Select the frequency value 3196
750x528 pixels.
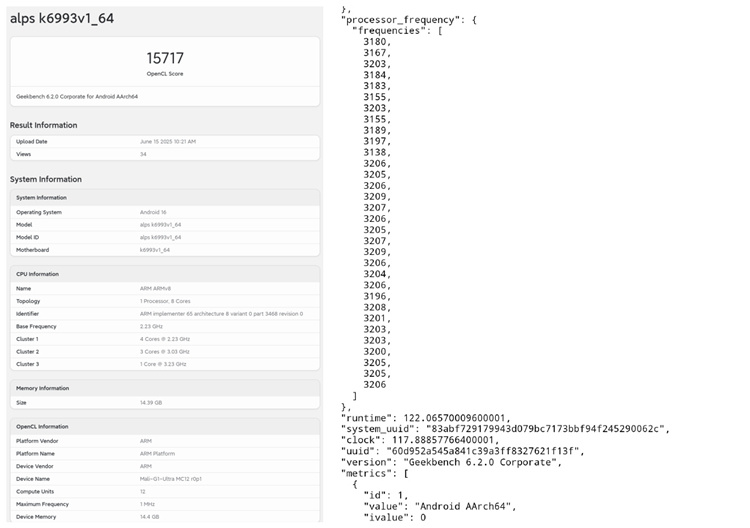(377, 296)
